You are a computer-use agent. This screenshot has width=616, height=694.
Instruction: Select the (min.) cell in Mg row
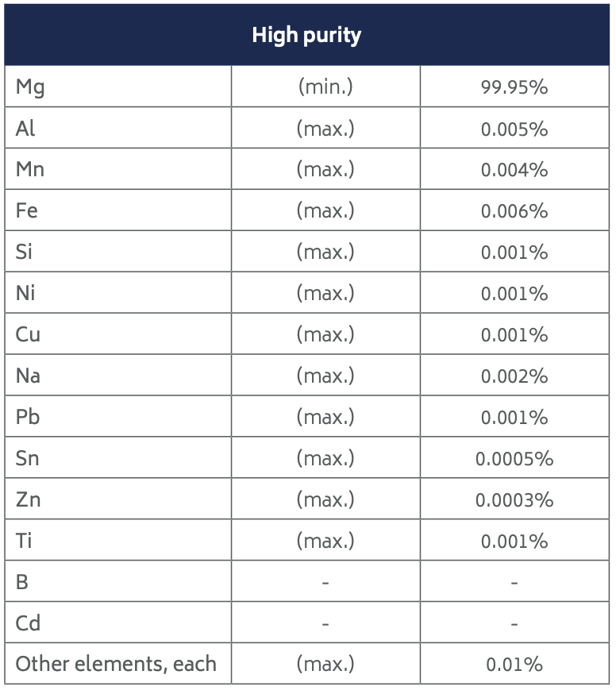(325, 87)
